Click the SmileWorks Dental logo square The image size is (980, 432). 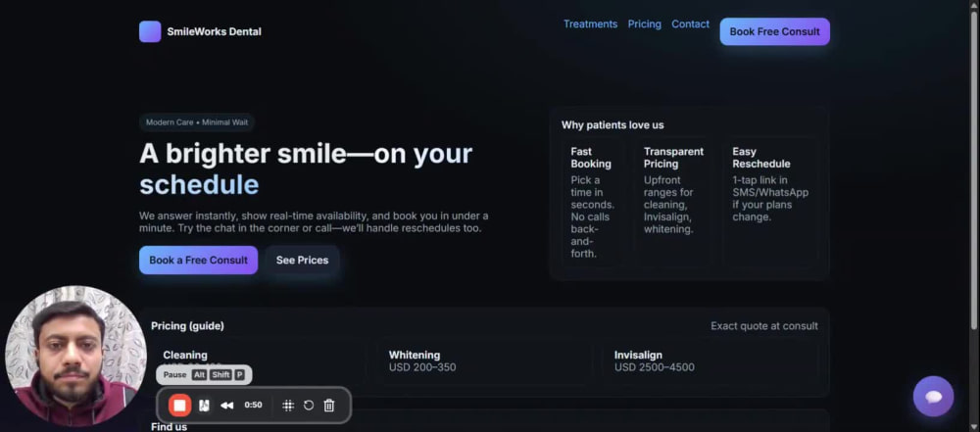[x=150, y=32]
